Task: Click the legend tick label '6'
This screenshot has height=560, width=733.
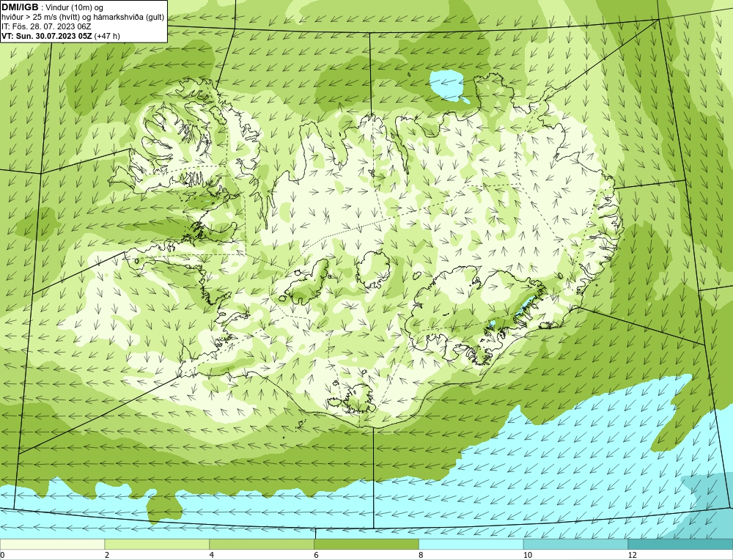Action: pos(317,555)
